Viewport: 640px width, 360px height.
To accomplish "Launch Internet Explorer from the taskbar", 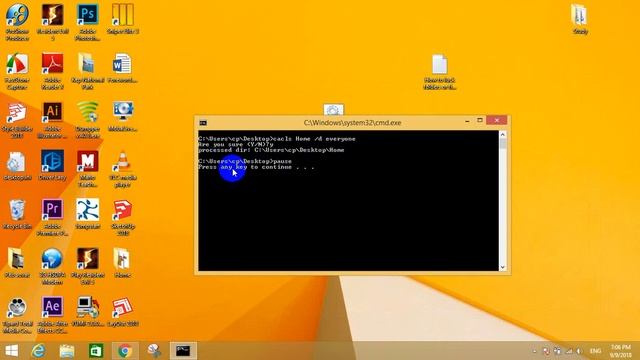I will (38, 351).
